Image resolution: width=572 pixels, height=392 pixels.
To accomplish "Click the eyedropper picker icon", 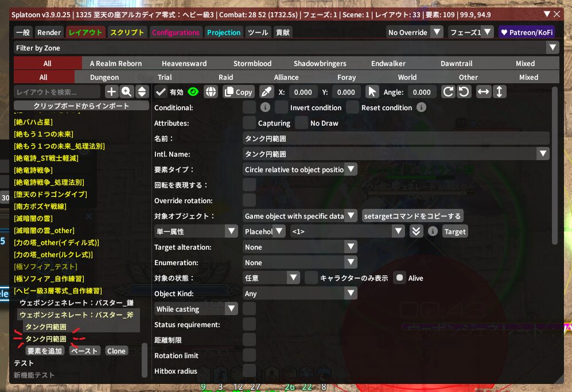I will (266, 92).
